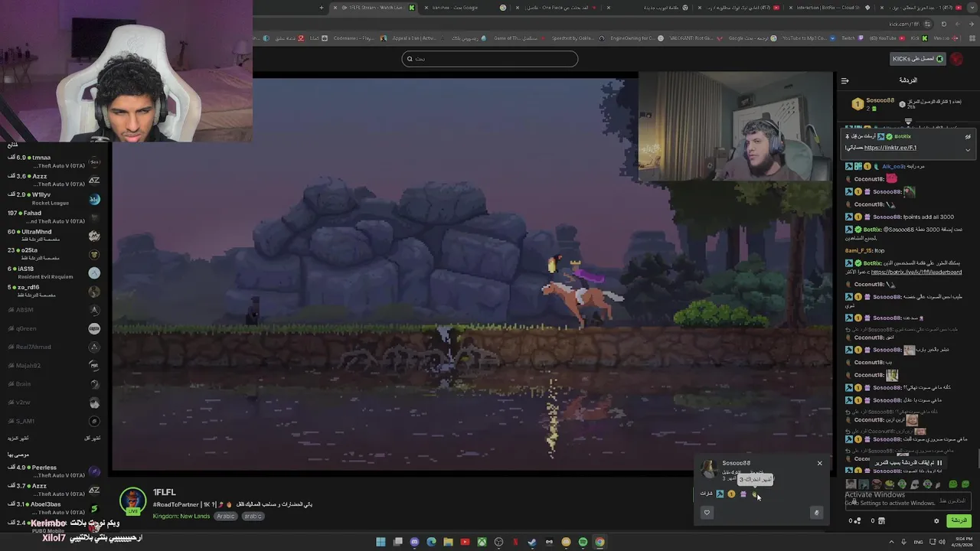This screenshot has height=551, width=980.
Task: Click the gold number 1 badge on user card
Action: (731, 494)
